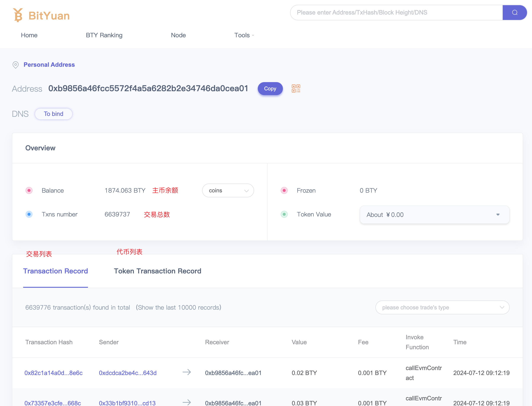532x406 pixels.
Task: Expand the coins dropdown
Action: 228,190
